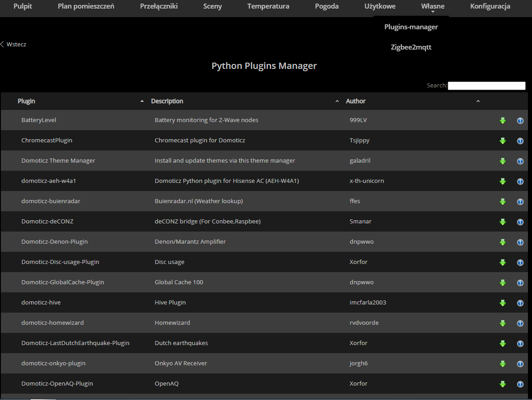Open info icon for ChromecastPlugin
Viewport: 532px width, 400px height.
point(520,141)
